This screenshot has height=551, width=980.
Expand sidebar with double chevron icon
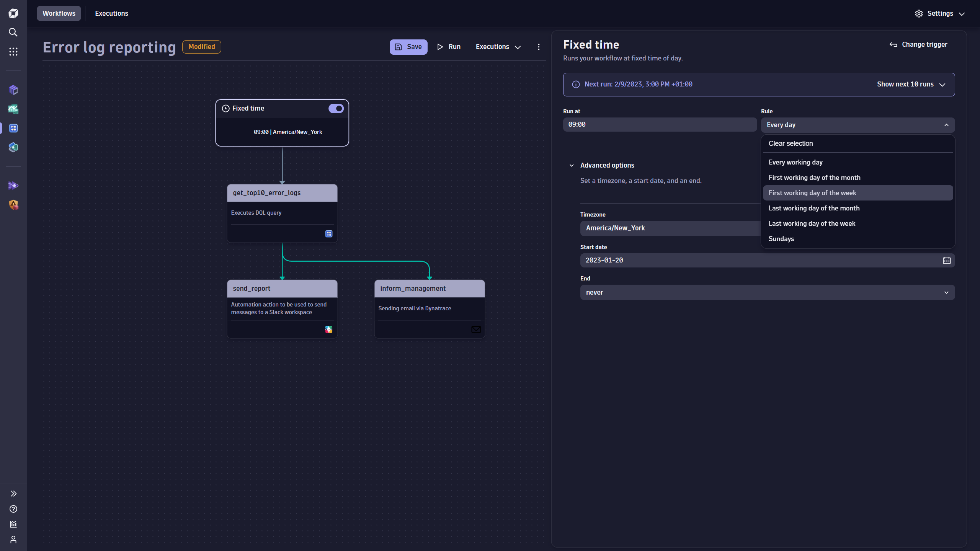[x=13, y=494]
